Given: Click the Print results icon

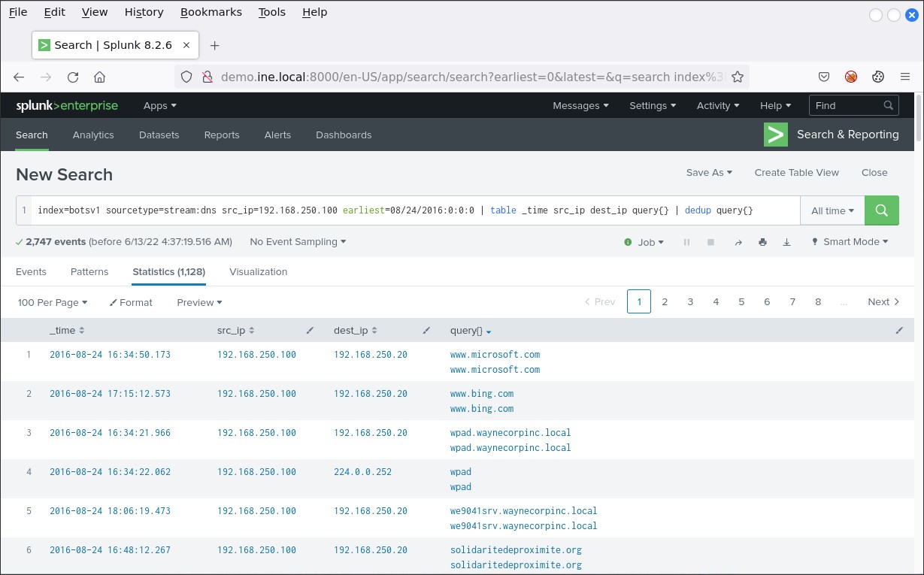Looking at the screenshot, I should coord(762,242).
